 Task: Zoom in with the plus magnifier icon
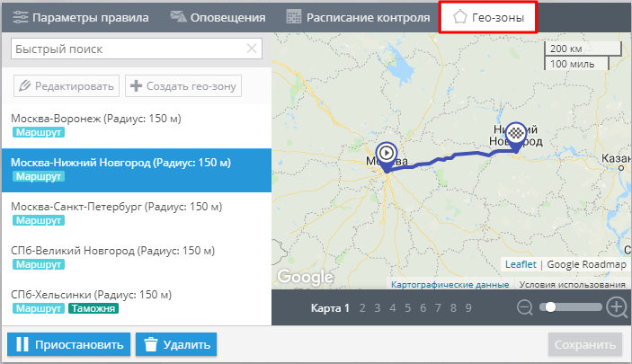tap(618, 307)
